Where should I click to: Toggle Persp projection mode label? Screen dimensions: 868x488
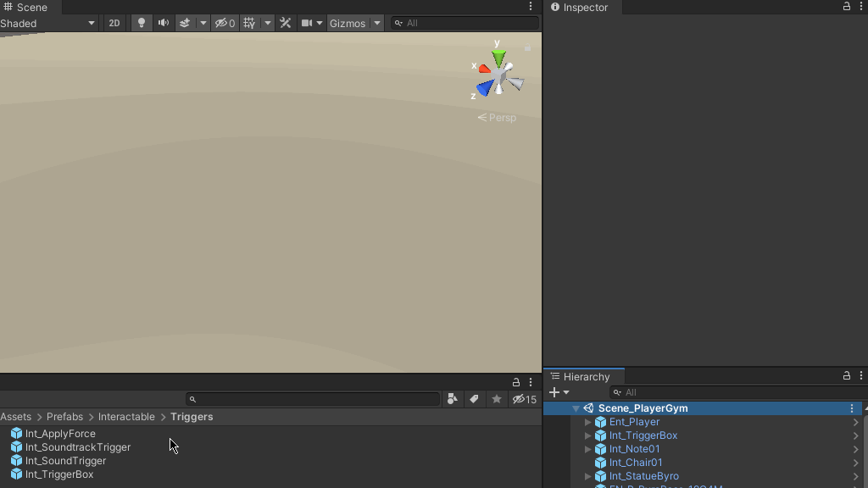pos(497,117)
